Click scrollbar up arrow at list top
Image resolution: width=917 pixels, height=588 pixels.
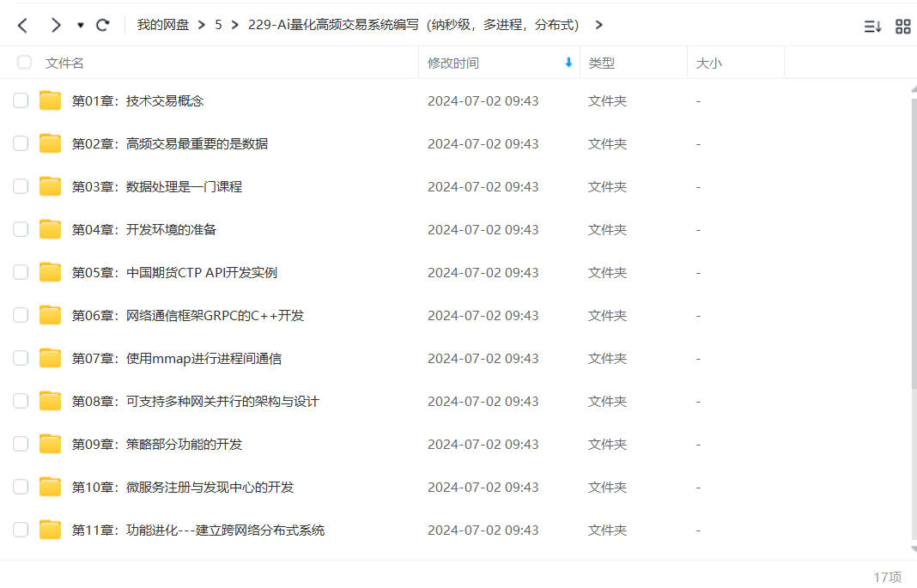point(914,88)
